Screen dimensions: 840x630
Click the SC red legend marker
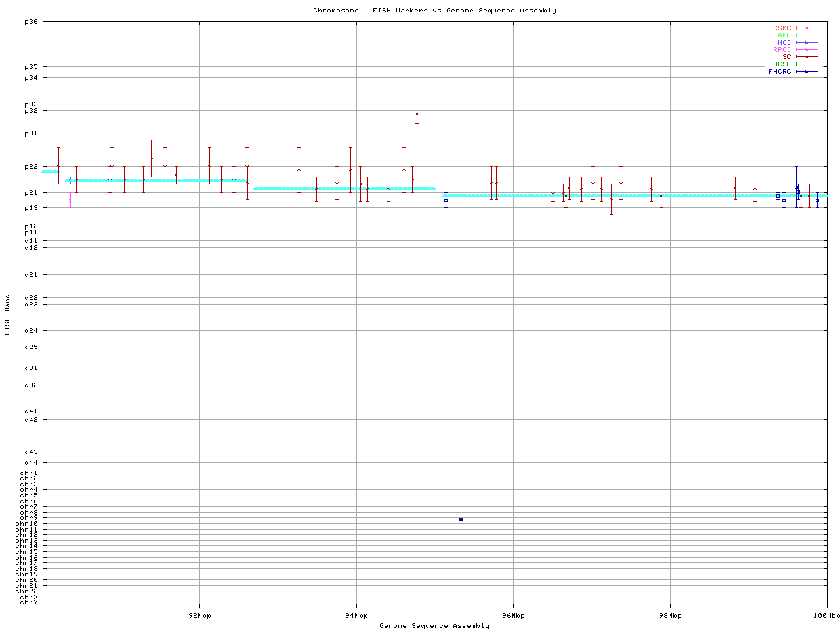click(807, 57)
